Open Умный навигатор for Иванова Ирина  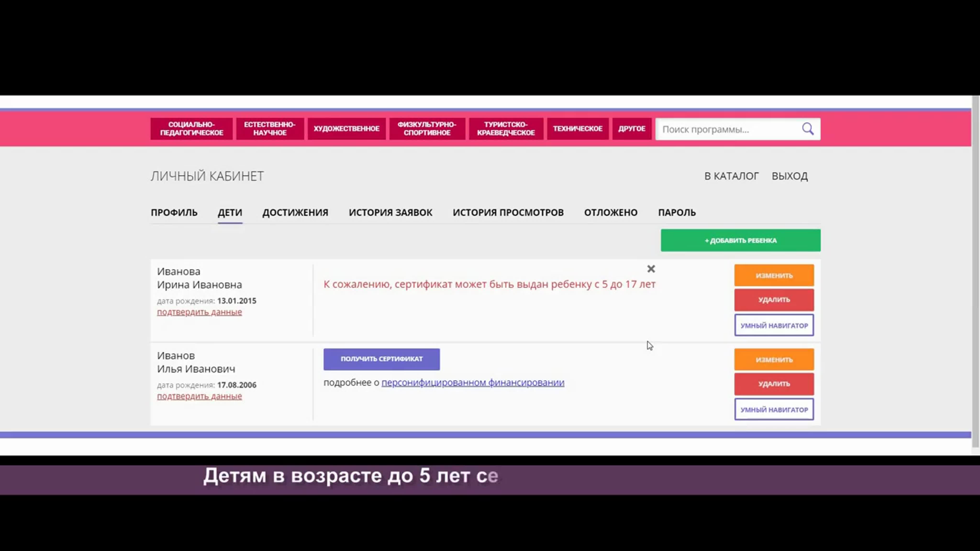774,325
